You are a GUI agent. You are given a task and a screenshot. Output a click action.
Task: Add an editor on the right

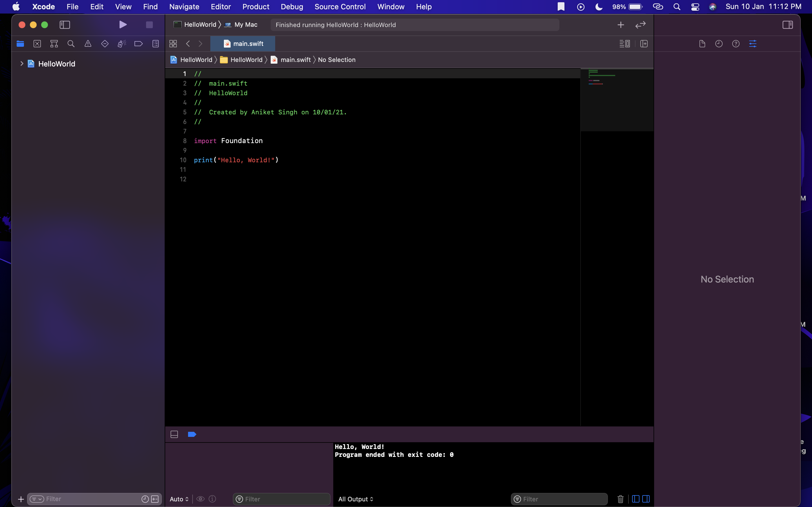644,44
